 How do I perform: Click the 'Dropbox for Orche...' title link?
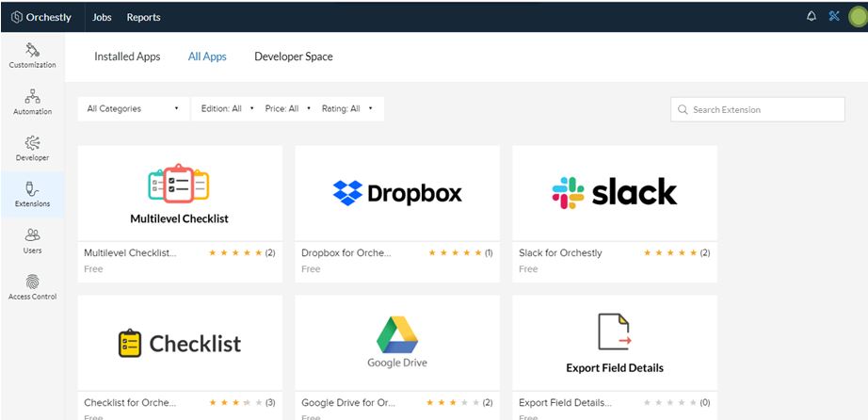346,252
